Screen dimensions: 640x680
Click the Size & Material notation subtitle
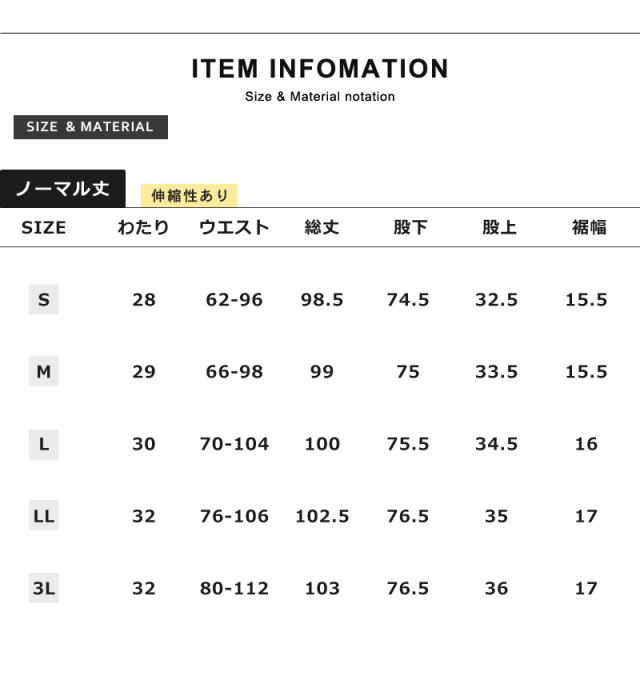click(x=320, y=97)
